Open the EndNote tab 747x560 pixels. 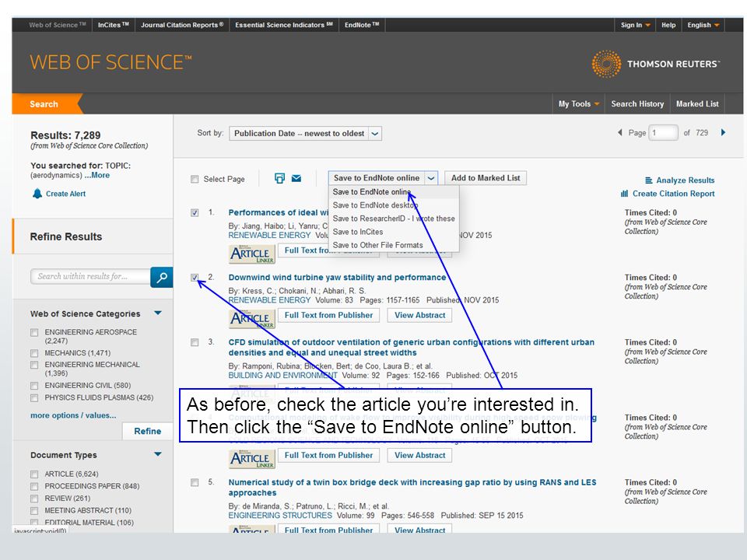pyautogui.click(x=362, y=25)
